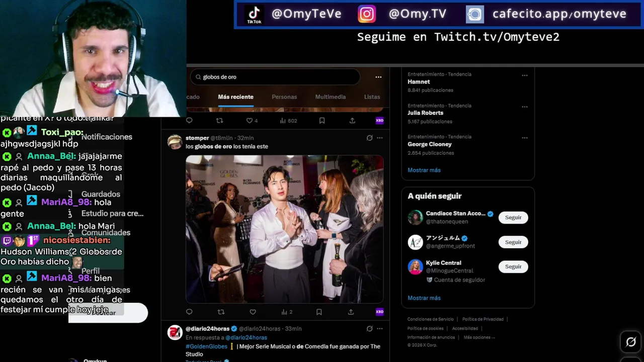Screen dimensions: 644x362
Task: Open search options three-dot menu
Action: pyautogui.click(x=378, y=77)
